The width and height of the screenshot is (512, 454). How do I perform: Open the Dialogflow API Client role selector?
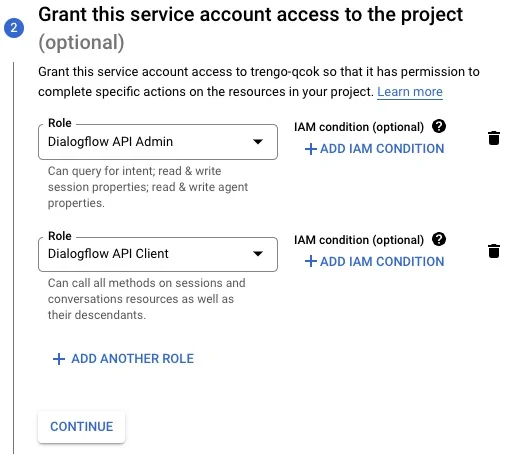[x=158, y=254]
